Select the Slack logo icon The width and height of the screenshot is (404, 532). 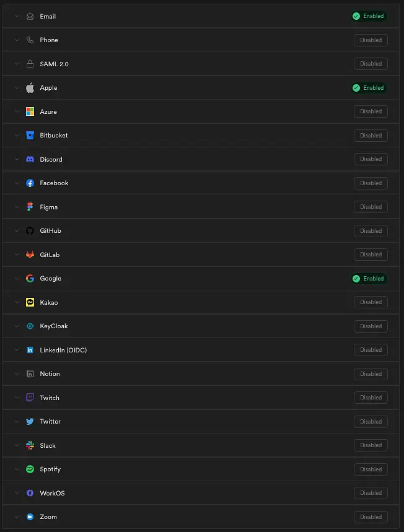pyautogui.click(x=30, y=445)
